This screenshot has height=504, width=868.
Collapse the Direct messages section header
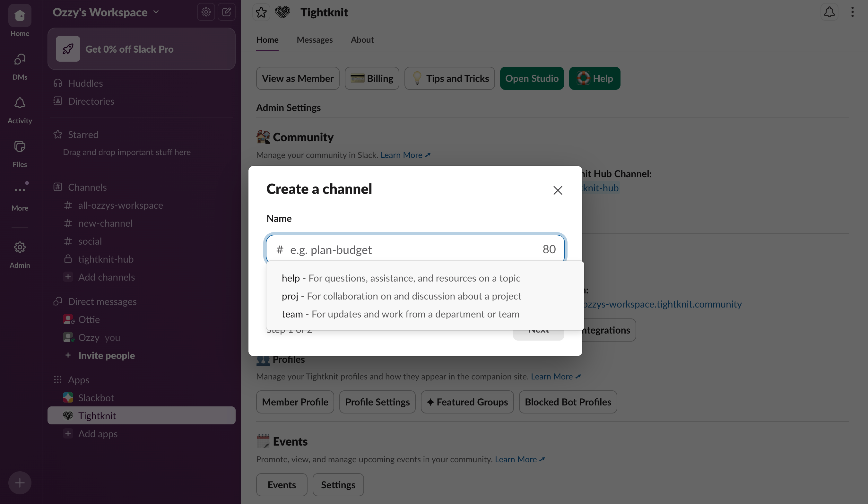point(102,301)
